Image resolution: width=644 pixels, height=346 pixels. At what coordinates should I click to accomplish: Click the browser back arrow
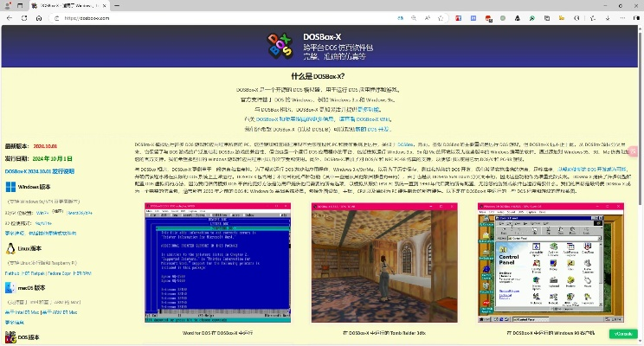point(10,17)
